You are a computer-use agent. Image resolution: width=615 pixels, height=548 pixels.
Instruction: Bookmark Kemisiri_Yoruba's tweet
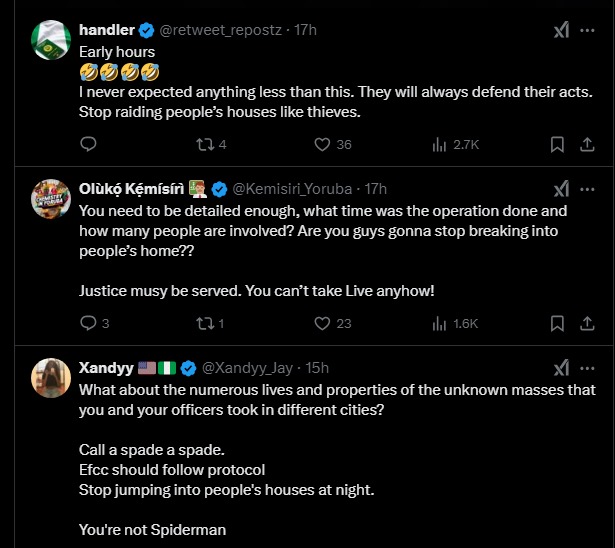point(557,323)
